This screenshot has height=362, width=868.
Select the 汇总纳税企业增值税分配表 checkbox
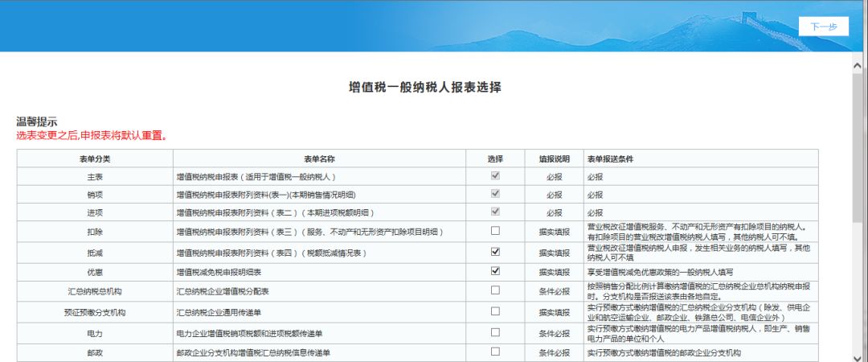pyautogui.click(x=495, y=290)
